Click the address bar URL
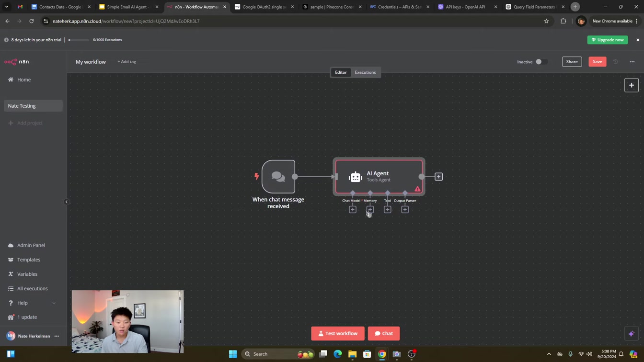Image resolution: width=644 pixels, height=362 pixels. (126, 21)
